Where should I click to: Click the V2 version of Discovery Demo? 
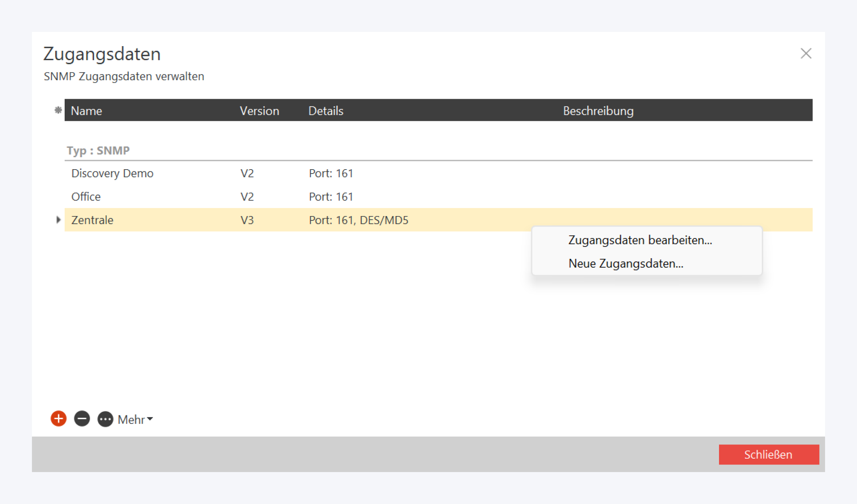(x=247, y=173)
